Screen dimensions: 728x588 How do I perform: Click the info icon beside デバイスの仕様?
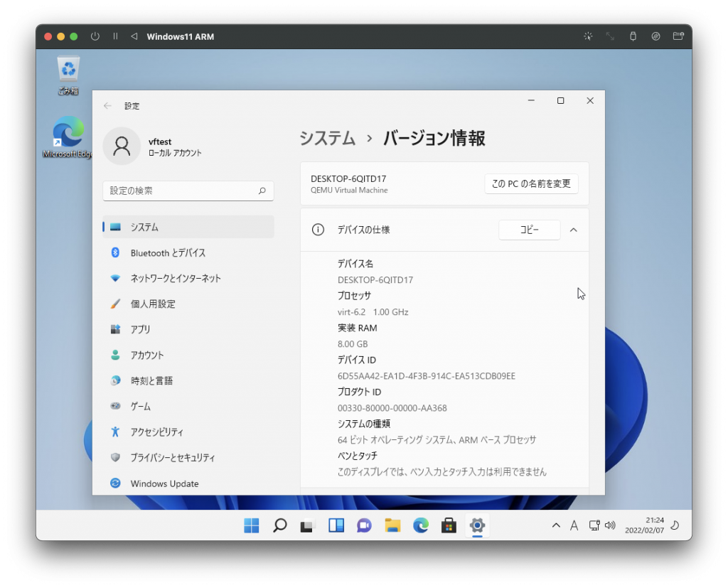[318, 230]
